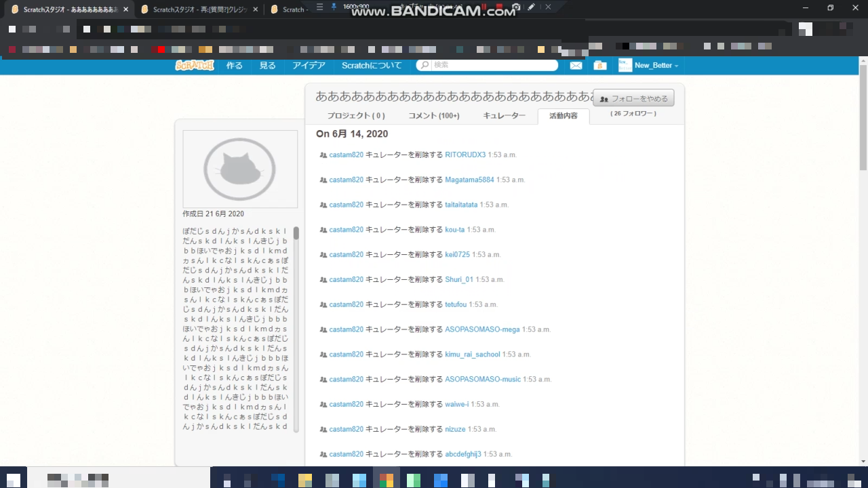Click curator icon beside waiwe-i entry

[x=323, y=404]
